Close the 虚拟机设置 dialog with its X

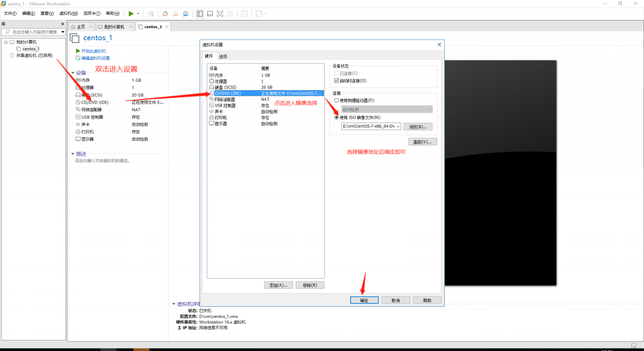[x=439, y=45]
